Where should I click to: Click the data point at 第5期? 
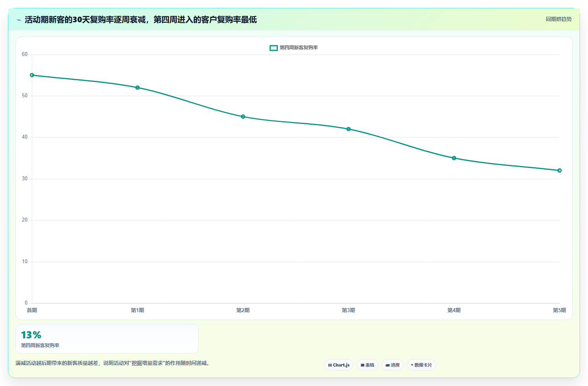(559, 170)
